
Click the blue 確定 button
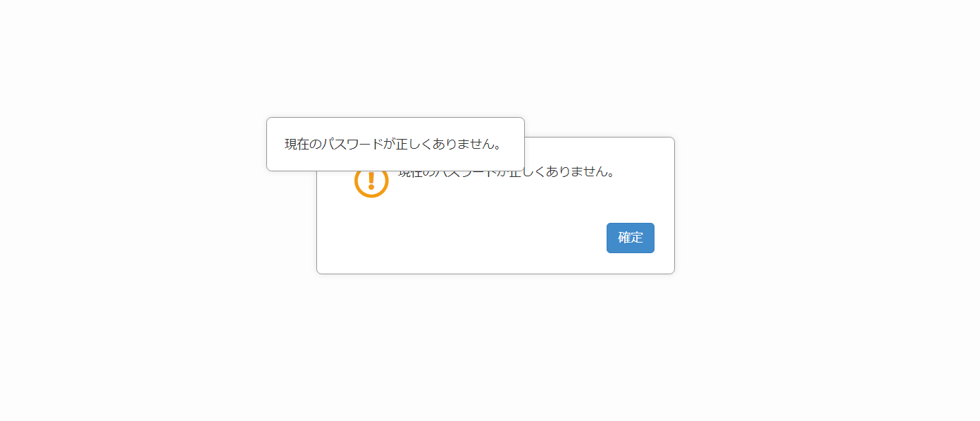click(x=631, y=238)
